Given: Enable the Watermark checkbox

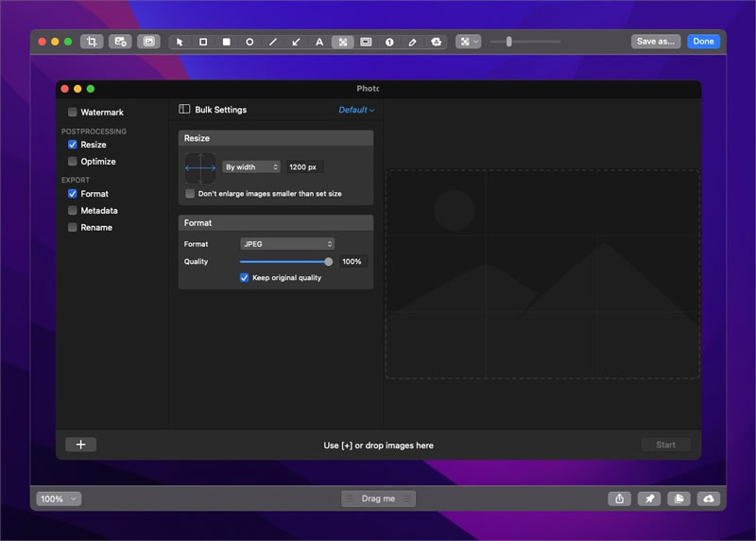Looking at the screenshot, I should point(73,112).
